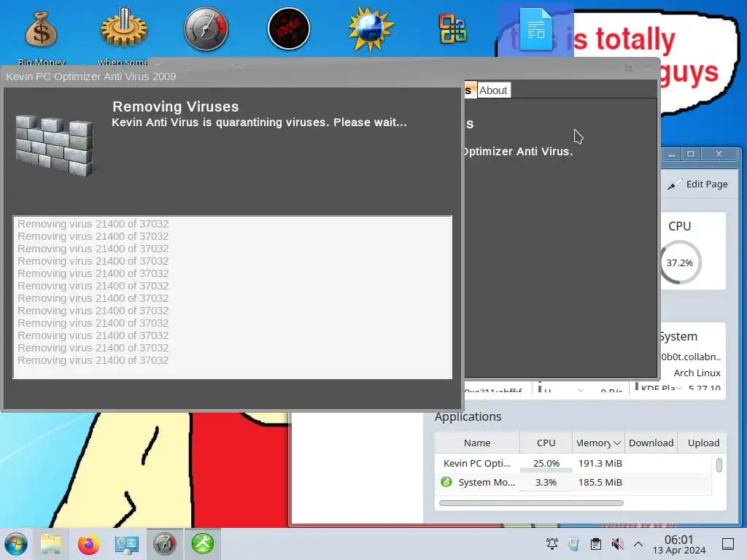
Task: Click the 185.5 MiB memory cell
Action: 600,483
